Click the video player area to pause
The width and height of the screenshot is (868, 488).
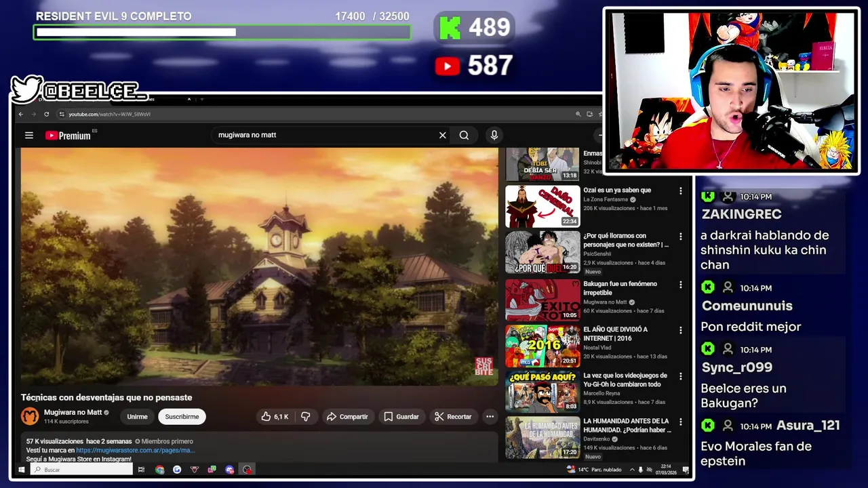259,266
